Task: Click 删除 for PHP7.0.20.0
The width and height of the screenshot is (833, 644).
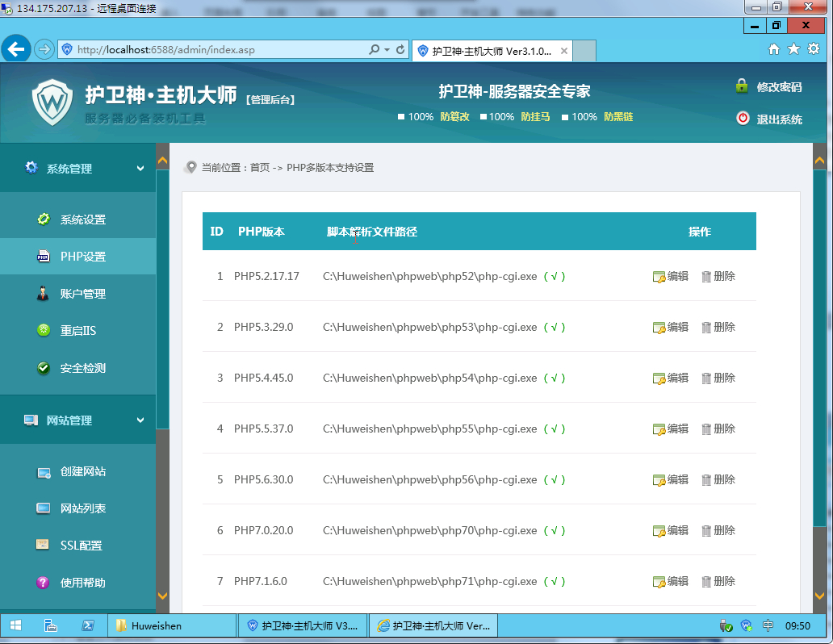Action: tap(725, 530)
